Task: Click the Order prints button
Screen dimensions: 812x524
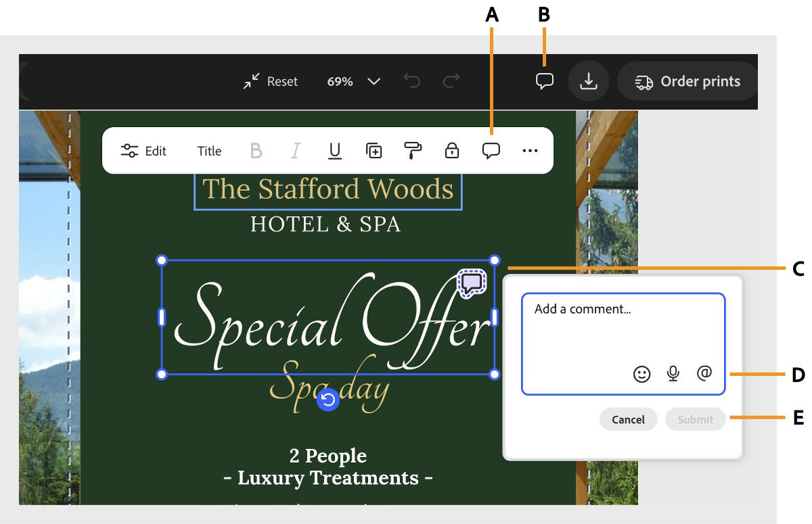Action: pyautogui.click(x=687, y=82)
